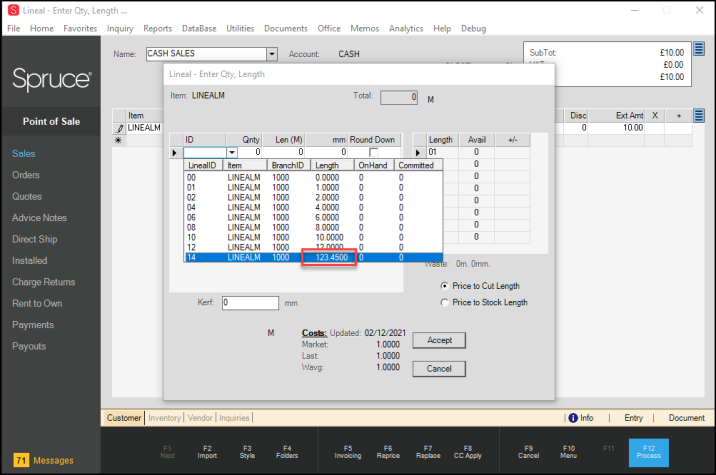Go to Quotes in sidebar
Viewport: 716px width, 475px height.
click(27, 196)
